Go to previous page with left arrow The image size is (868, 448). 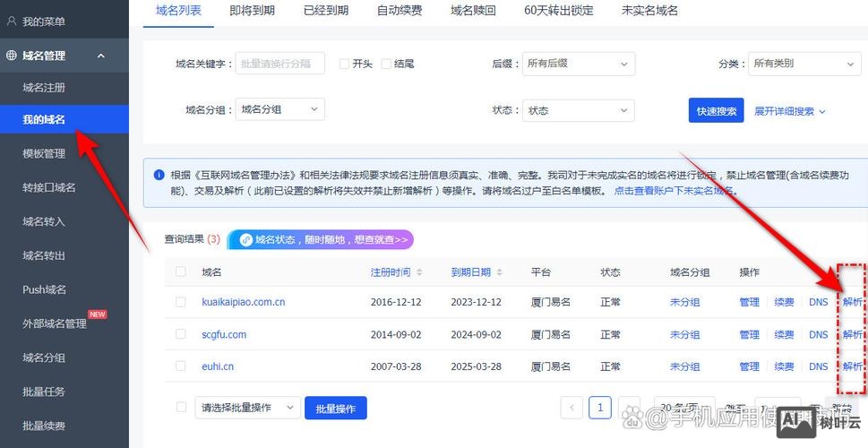pyautogui.click(x=572, y=409)
